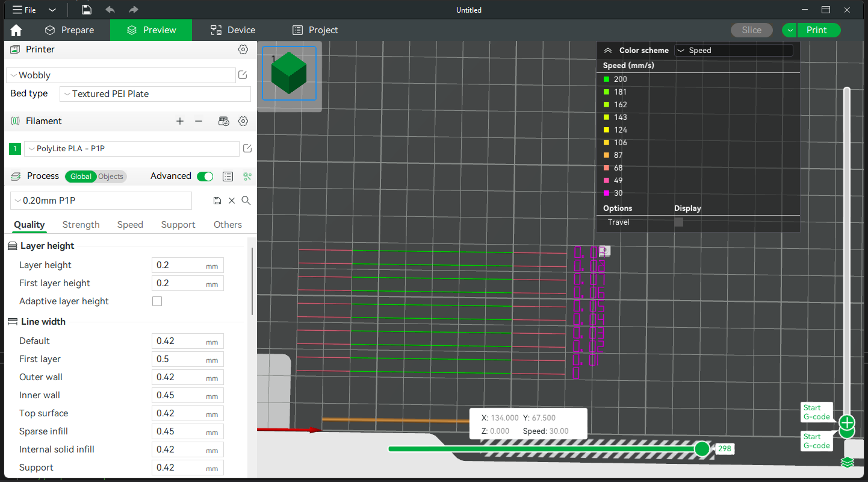
Task: Select the plate thumbnail with the green cube
Action: click(289, 72)
